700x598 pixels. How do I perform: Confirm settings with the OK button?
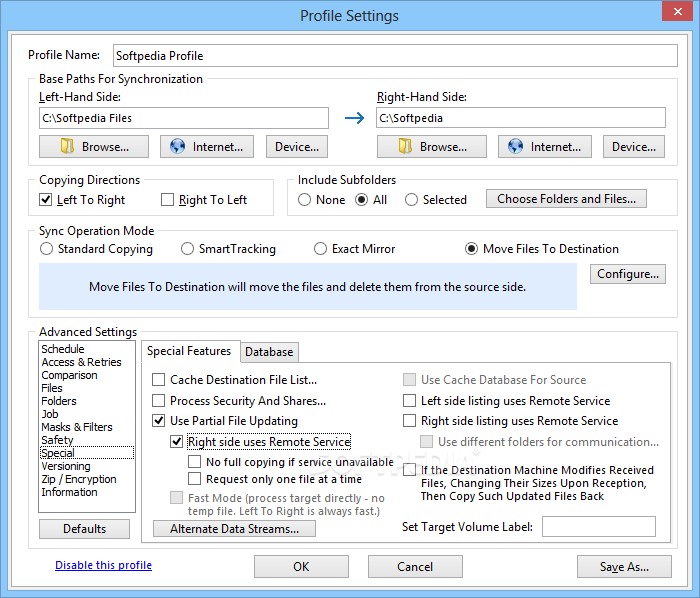pos(301,566)
